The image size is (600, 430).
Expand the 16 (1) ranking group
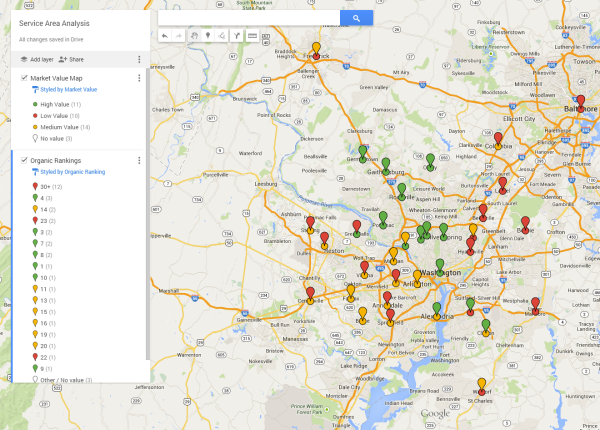pyautogui.click(x=44, y=323)
